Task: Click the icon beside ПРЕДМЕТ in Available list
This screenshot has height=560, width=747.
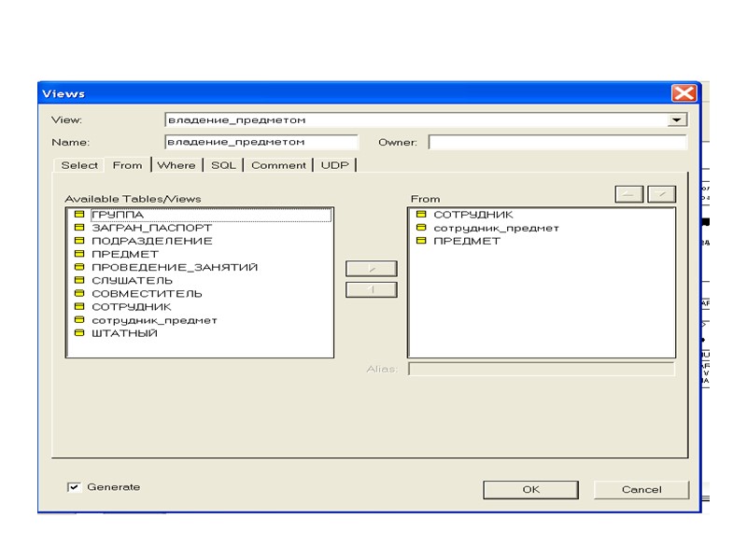Action: point(79,254)
